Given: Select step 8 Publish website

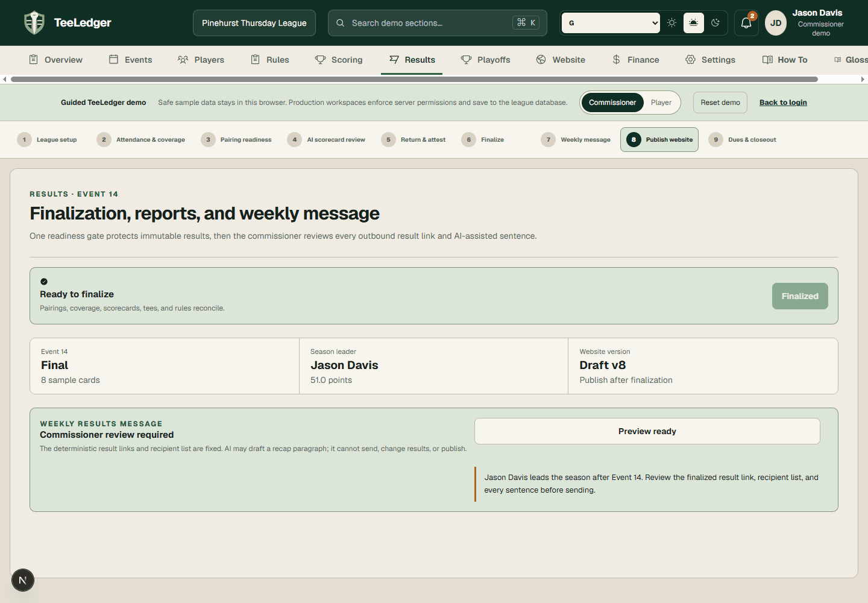Looking at the screenshot, I should pyautogui.click(x=659, y=139).
